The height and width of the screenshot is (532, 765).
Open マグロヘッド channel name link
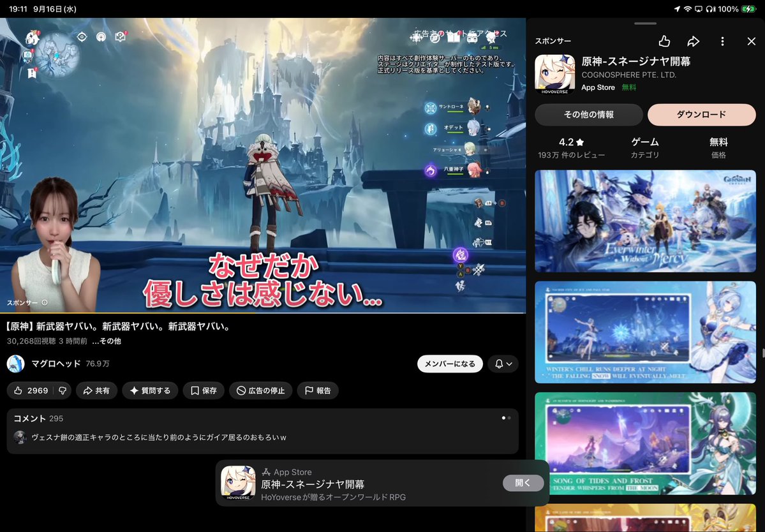pos(56,364)
